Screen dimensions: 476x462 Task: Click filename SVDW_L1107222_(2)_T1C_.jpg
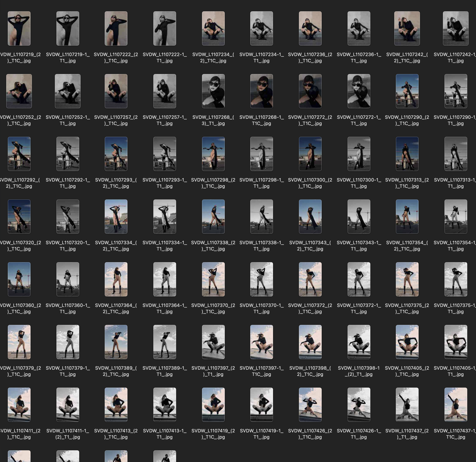pyautogui.click(x=116, y=58)
